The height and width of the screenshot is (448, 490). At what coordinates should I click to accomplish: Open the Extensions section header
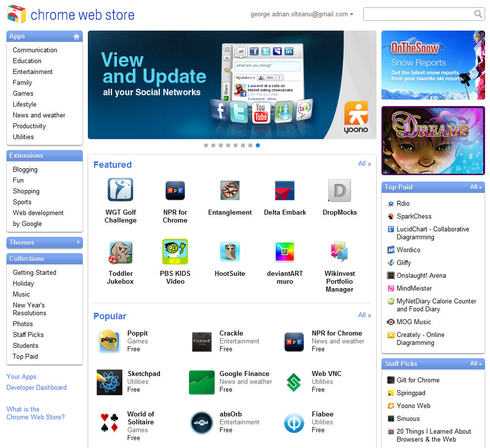click(45, 155)
